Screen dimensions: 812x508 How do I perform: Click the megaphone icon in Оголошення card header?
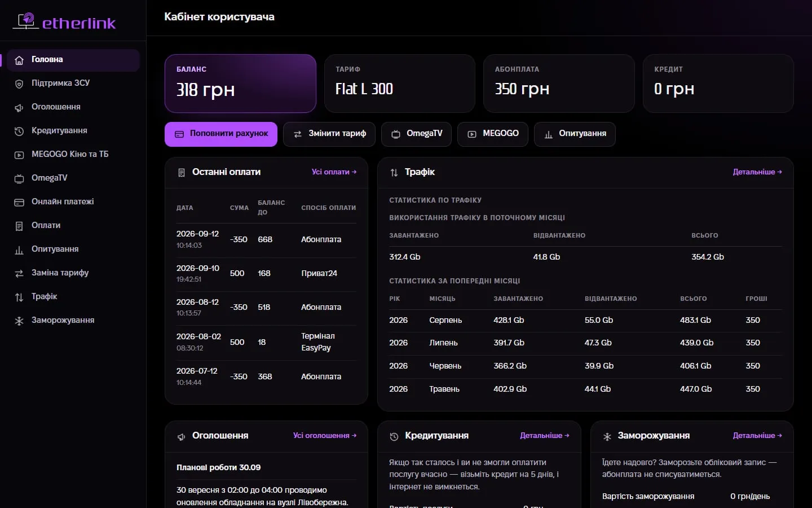pyautogui.click(x=182, y=436)
